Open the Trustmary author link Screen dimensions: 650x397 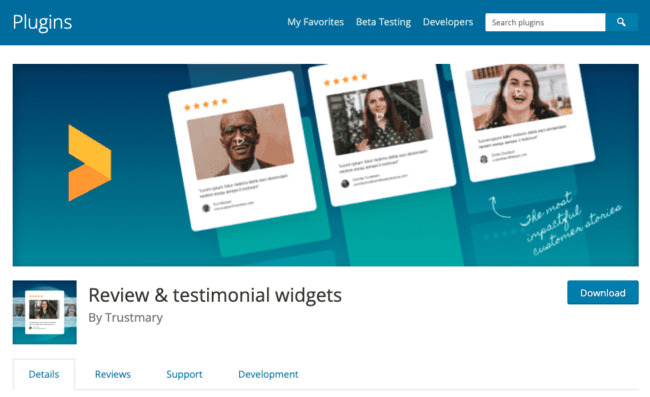tap(133, 317)
